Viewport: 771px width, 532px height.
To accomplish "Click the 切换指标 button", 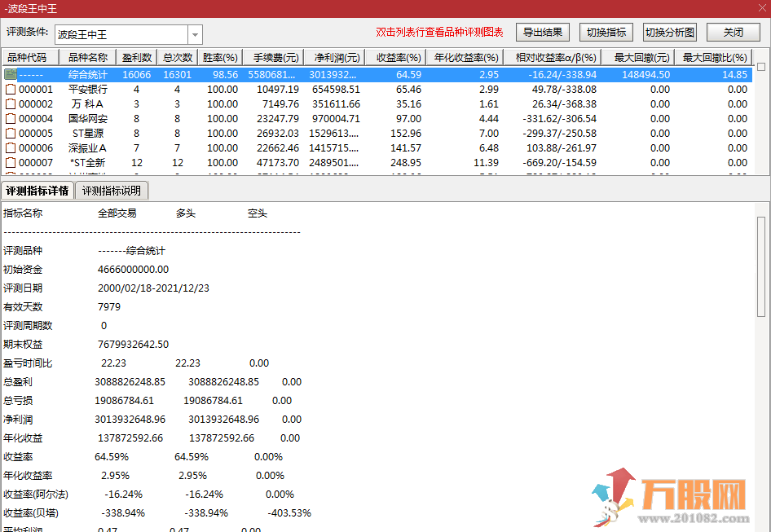I will click(x=606, y=33).
